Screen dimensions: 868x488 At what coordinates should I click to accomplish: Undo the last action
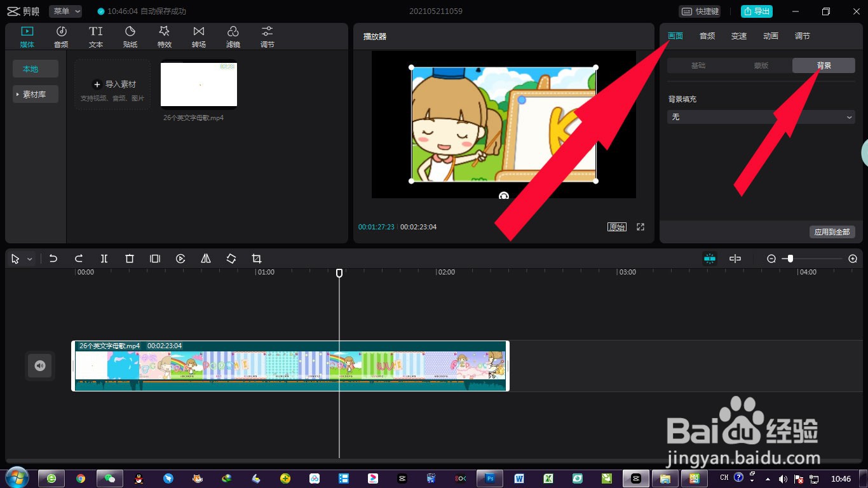pos(53,259)
